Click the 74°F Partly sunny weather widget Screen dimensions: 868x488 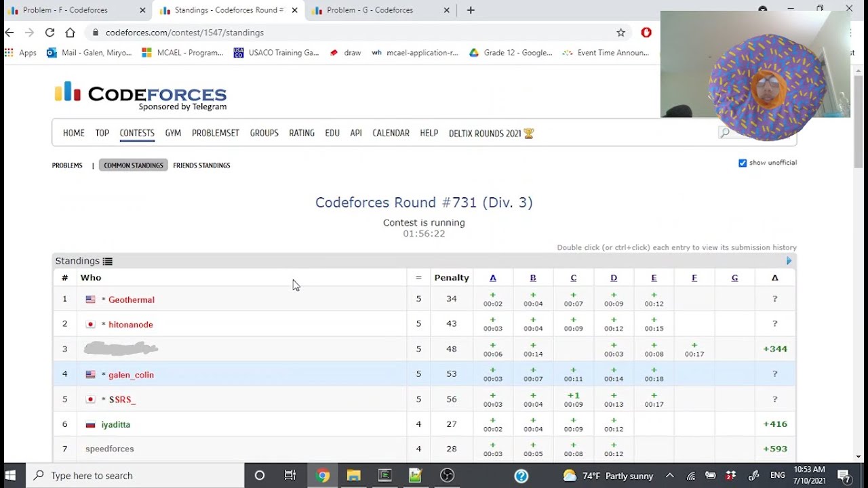pyautogui.click(x=608, y=476)
